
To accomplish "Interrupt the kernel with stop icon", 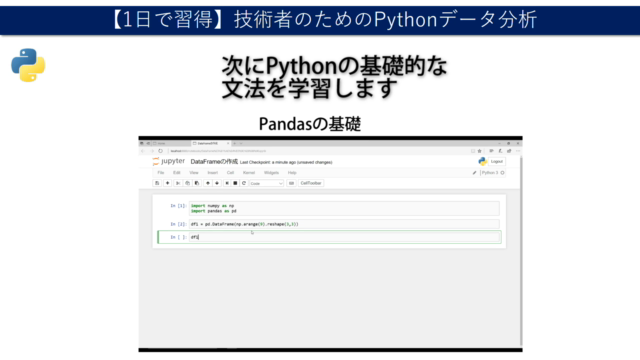I will pyautogui.click(x=235, y=183).
